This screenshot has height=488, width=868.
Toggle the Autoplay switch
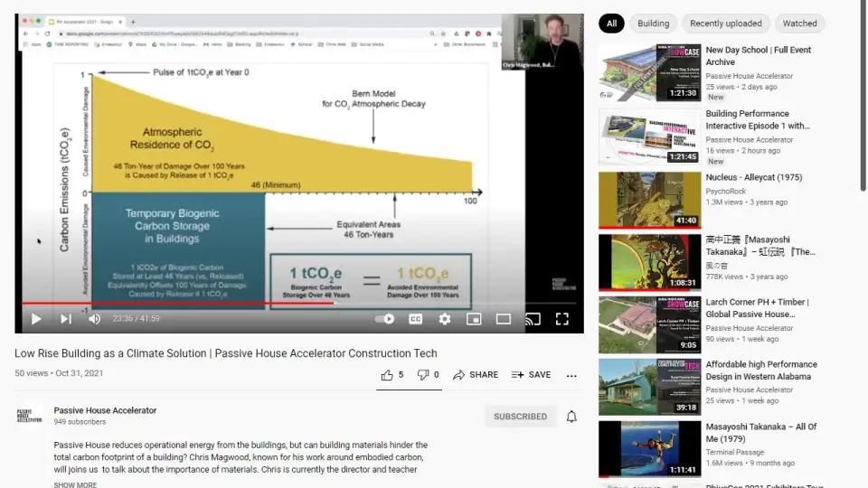[x=385, y=319]
